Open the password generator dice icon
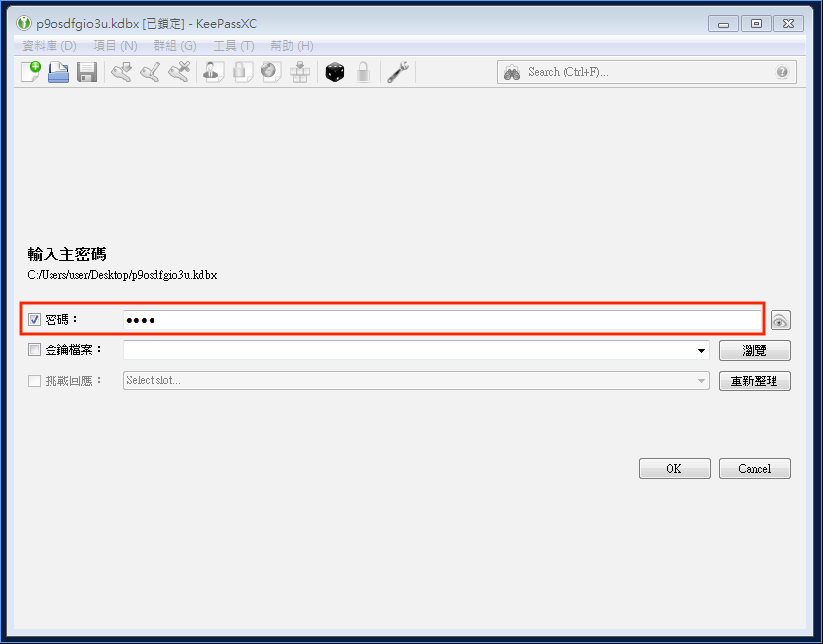The height and width of the screenshot is (644, 823). [x=335, y=72]
